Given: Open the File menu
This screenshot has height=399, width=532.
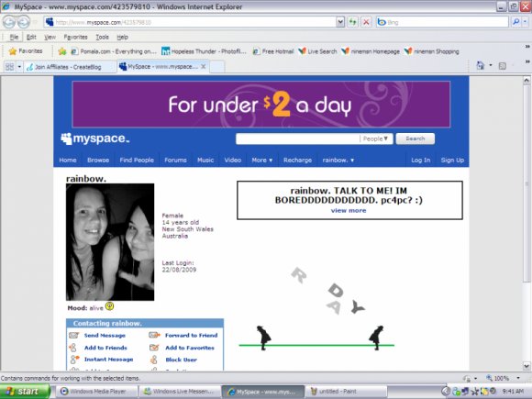Looking at the screenshot, I should (x=14, y=37).
